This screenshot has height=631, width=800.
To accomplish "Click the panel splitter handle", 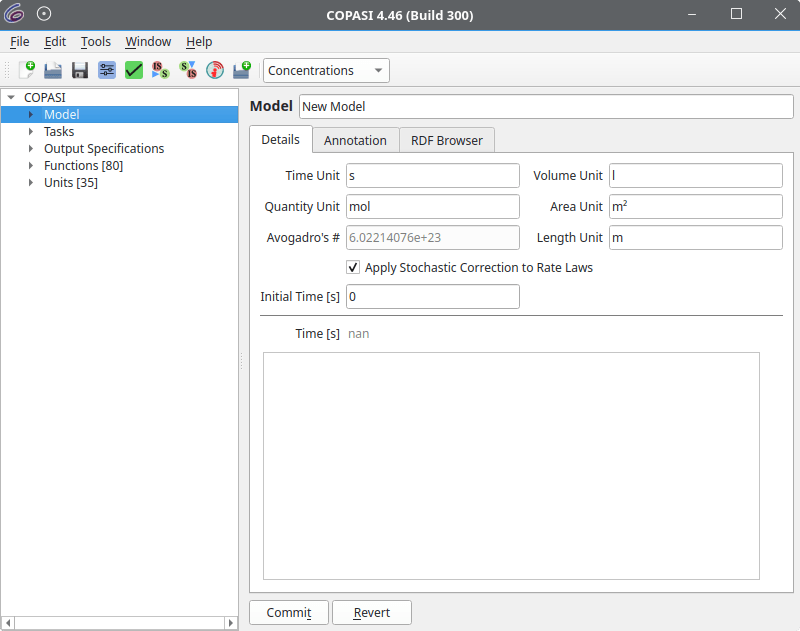I will pyautogui.click(x=241, y=360).
